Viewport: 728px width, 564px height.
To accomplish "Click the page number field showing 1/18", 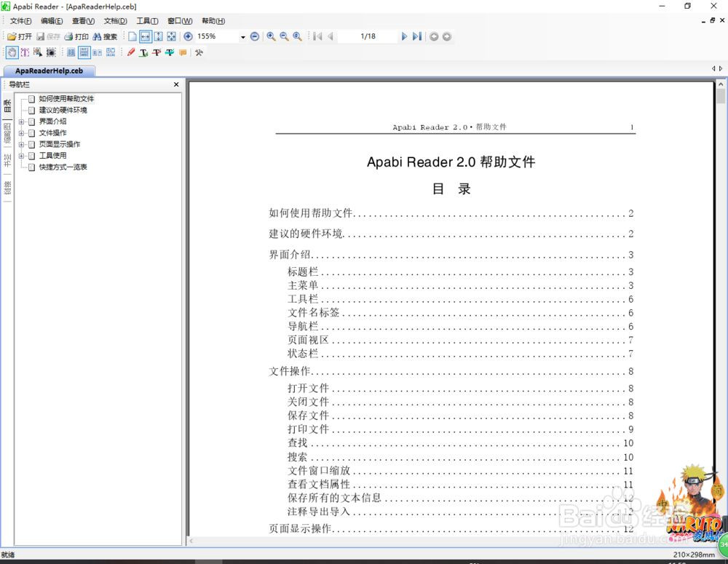I will 368,36.
